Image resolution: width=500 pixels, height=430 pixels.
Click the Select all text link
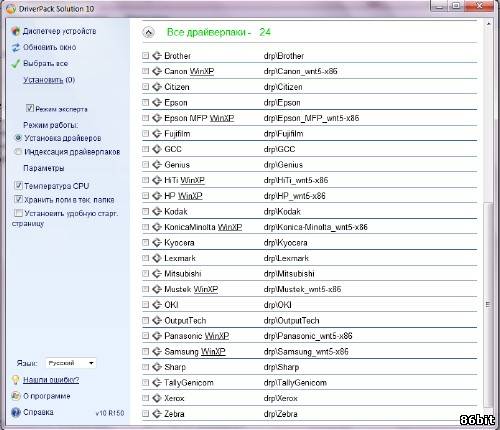45,63
